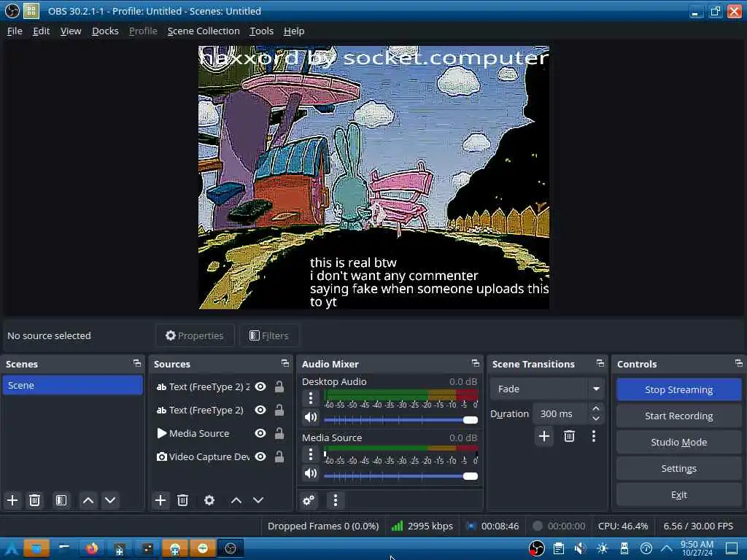Click the Exit button

tap(679, 495)
